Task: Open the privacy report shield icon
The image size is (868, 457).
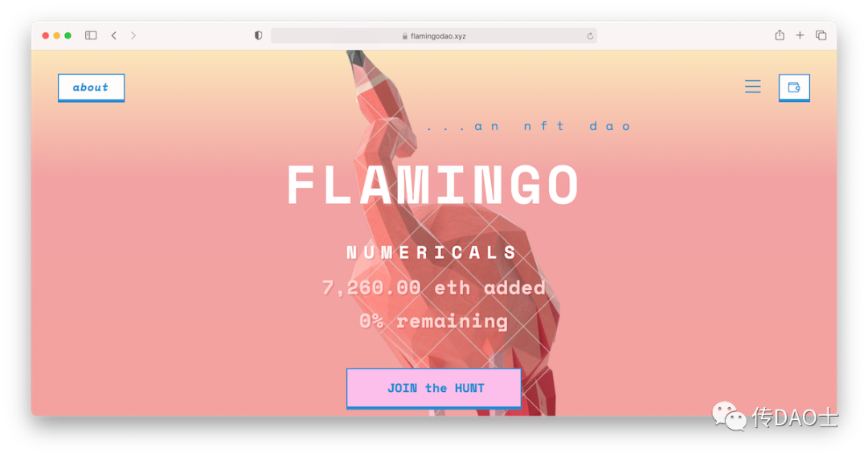Action: tap(259, 35)
